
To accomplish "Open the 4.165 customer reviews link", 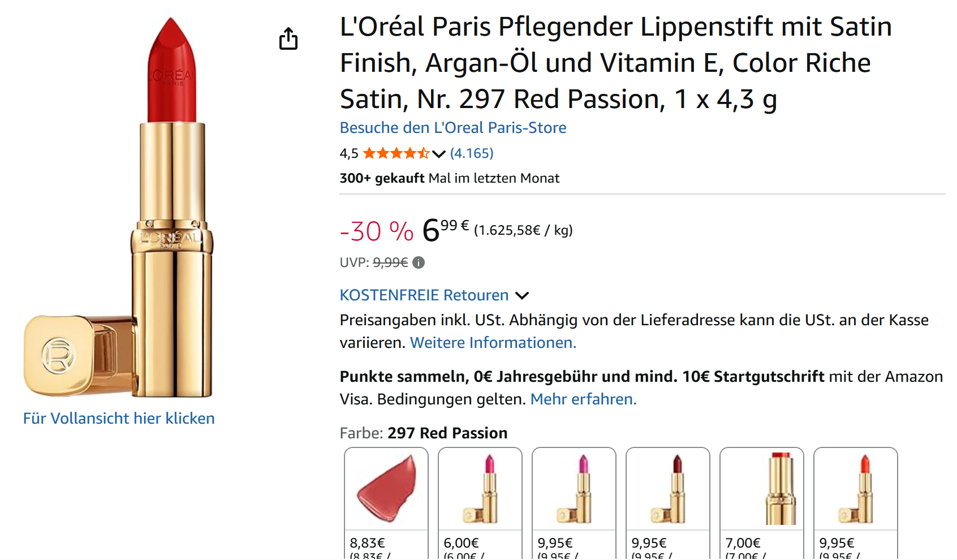I will (x=472, y=153).
